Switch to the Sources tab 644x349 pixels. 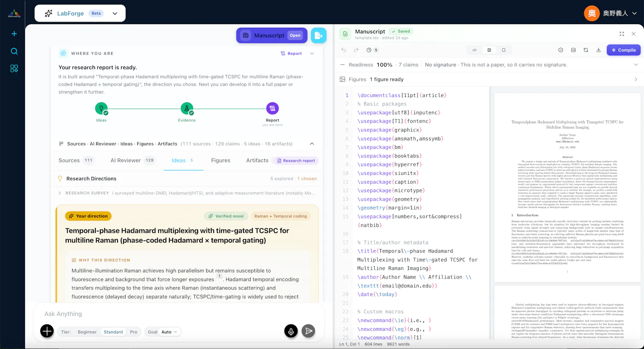tap(76, 160)
